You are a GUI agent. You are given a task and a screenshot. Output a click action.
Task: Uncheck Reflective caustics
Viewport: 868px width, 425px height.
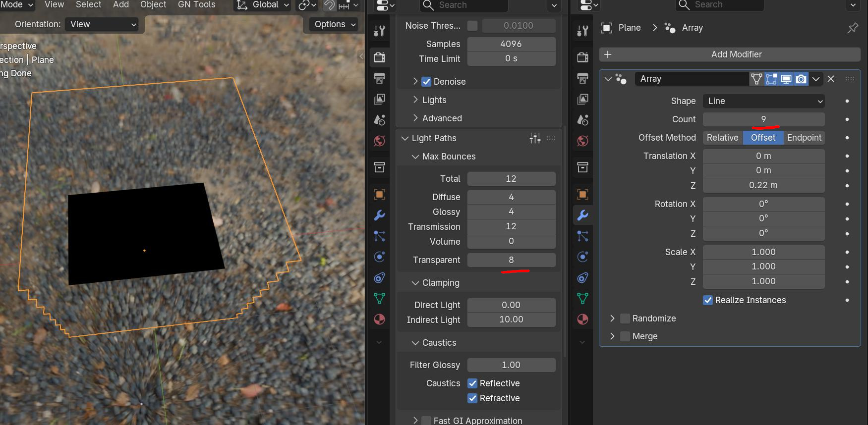pyautogui.click(x=472, y=383)
